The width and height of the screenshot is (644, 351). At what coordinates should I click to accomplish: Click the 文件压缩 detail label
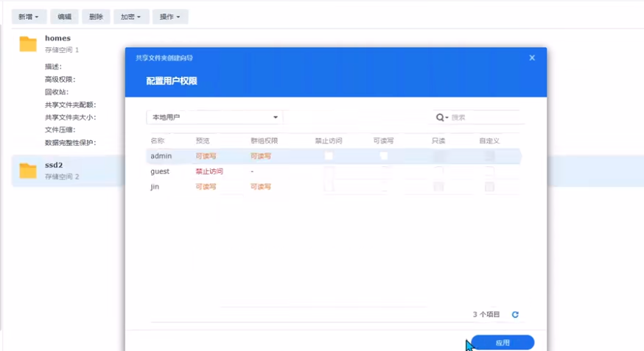[60, 130]
